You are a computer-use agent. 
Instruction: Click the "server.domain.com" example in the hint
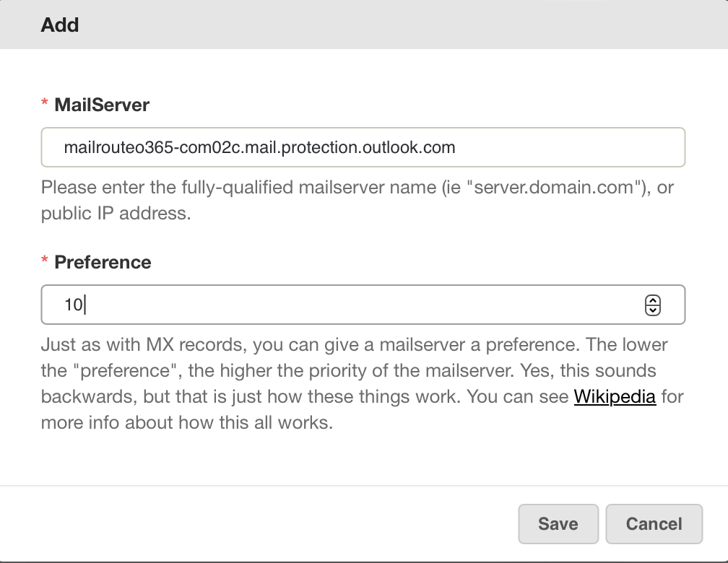[555, 187]
